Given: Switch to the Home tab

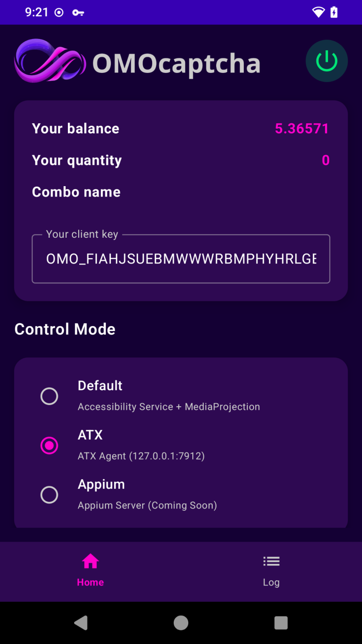Looking at the screenshot, I should (90, 572).
